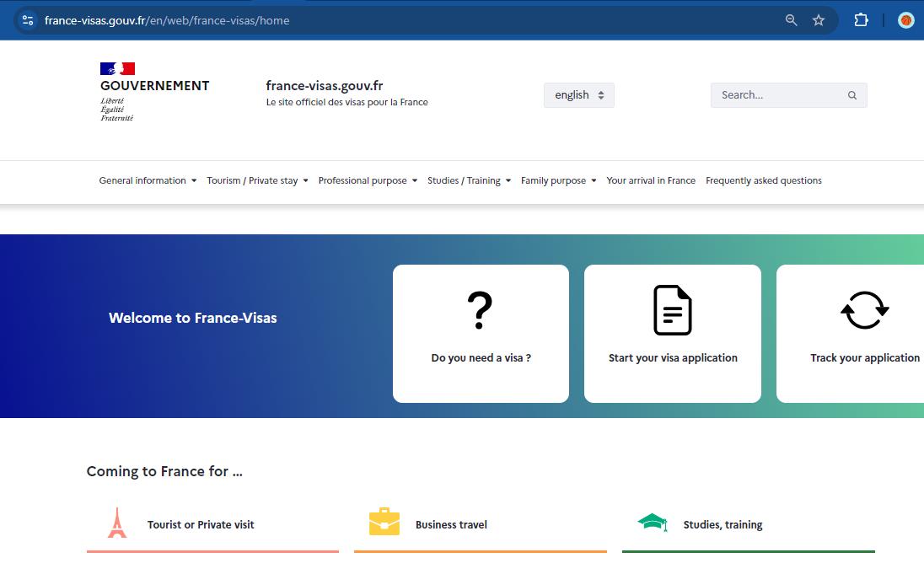
Task: Expand the Studies / Training dropdown
Action: (469, 180)
